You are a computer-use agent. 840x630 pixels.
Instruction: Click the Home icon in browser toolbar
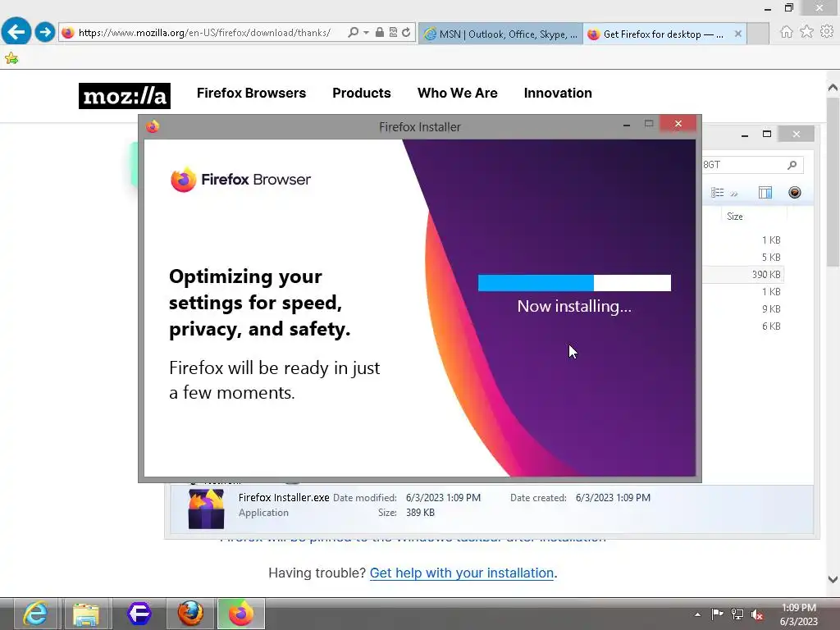point(786,32)
